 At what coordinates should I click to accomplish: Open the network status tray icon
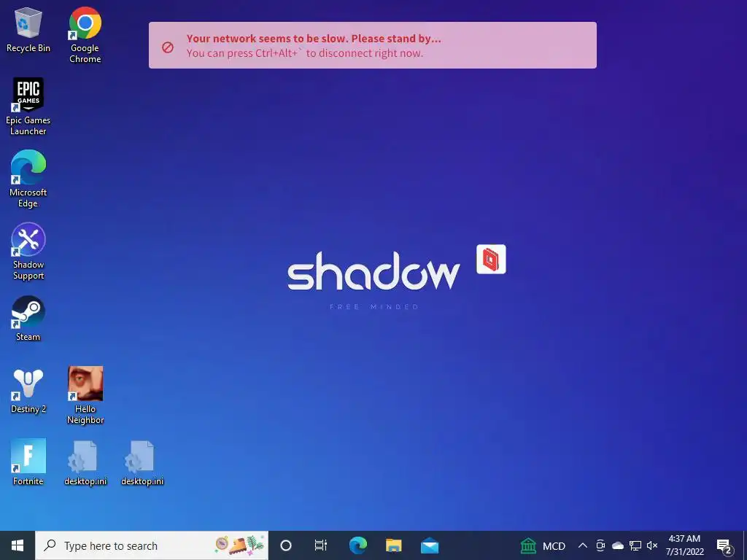(x=635, y=545)
